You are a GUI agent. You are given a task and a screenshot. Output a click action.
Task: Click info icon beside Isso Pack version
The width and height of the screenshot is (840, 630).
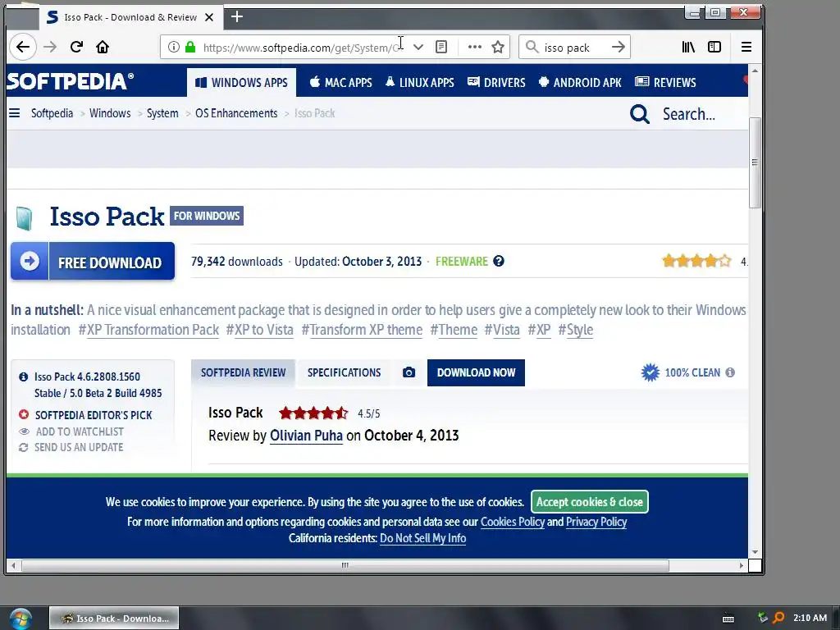23,377
